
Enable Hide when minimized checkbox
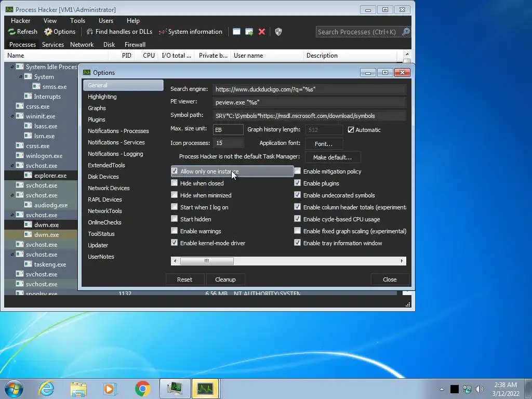coord(175,195)
